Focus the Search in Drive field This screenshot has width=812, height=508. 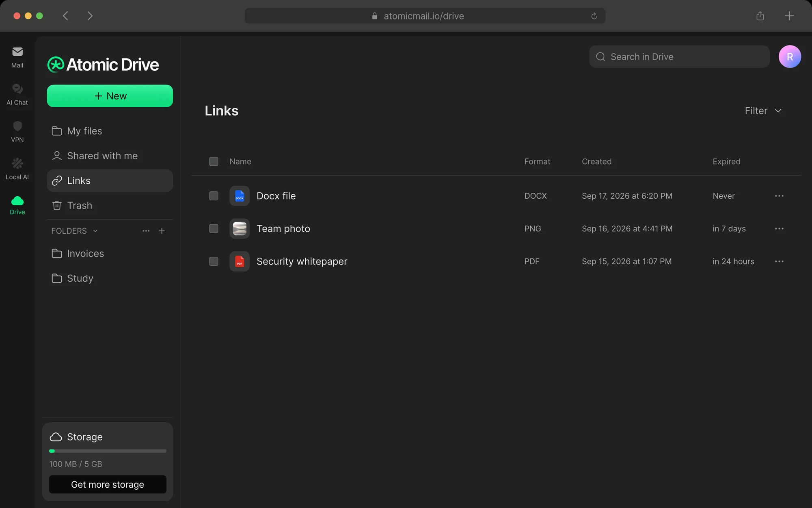[679, 56]
